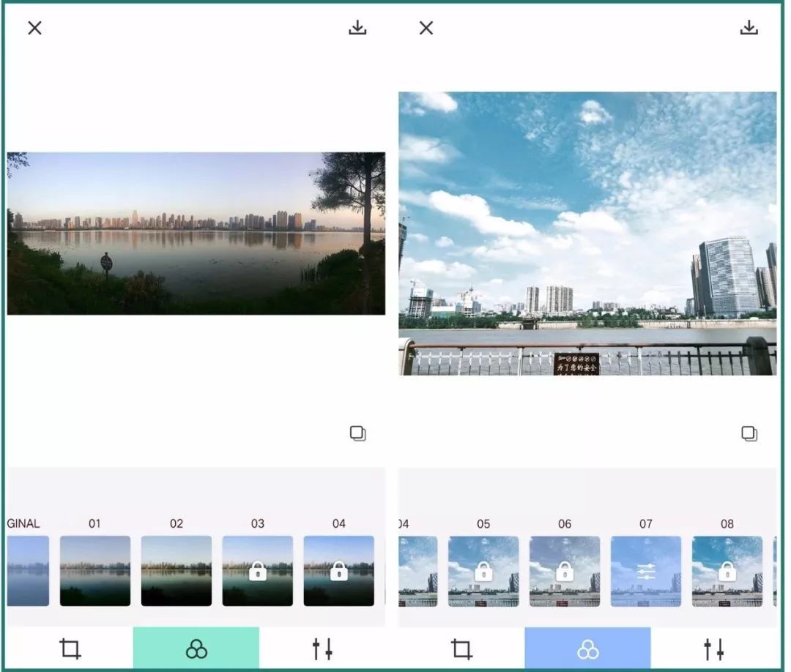This screenshot has width=791, height=672.
Task: Apply filter 01 to the lake photo
Action: (x=95, y=571)
